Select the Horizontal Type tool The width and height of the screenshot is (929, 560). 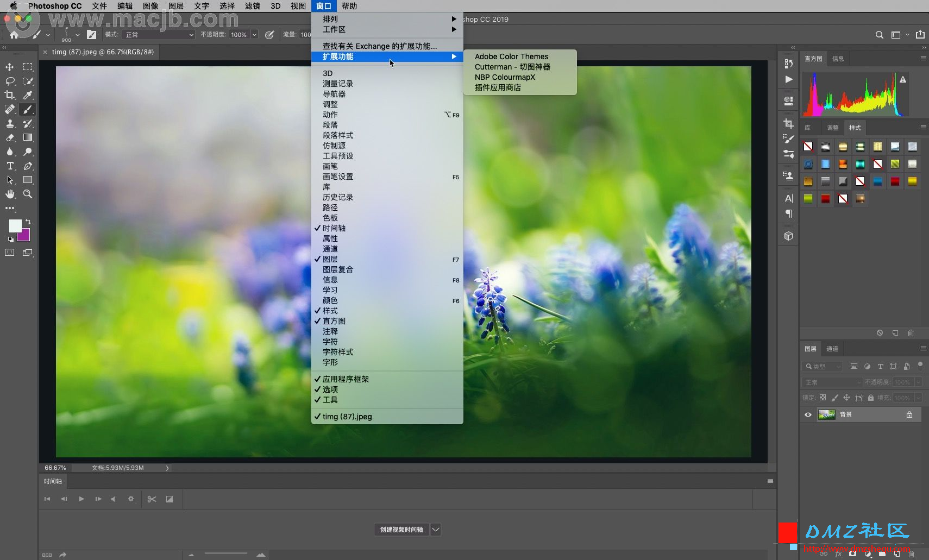click(x=10, y=166)
